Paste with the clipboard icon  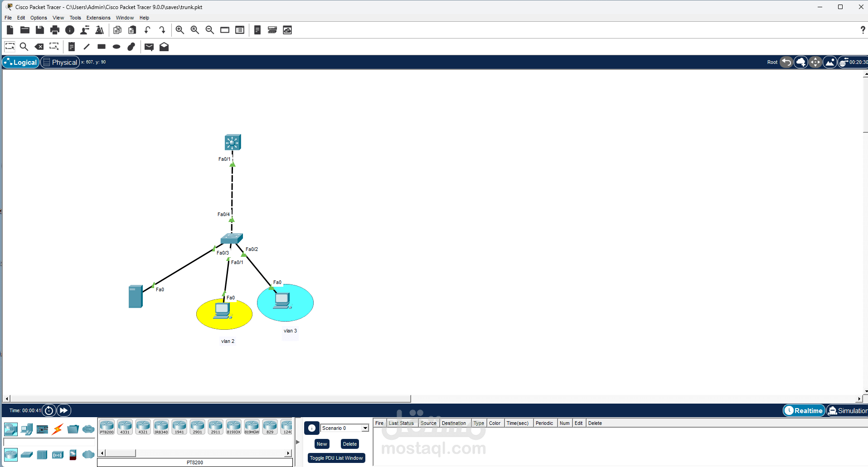(x=132, y=30)
